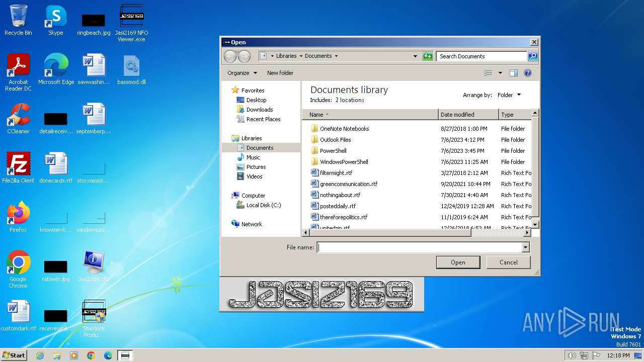
Task: Select Microsoft Edge desktop shortcut
Action: [x=56, y=69]
